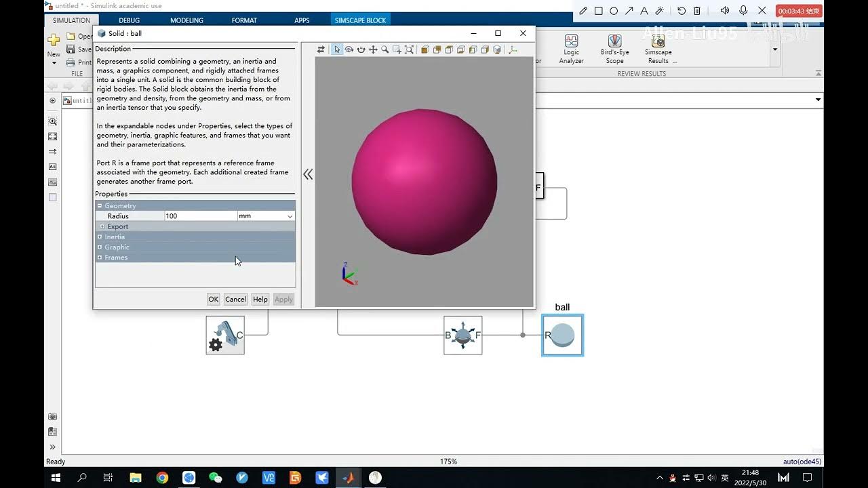The width and height of the screenshot is (868, 488).
Task: Switch to the isometric view cube
Action: tap(497, 49)
